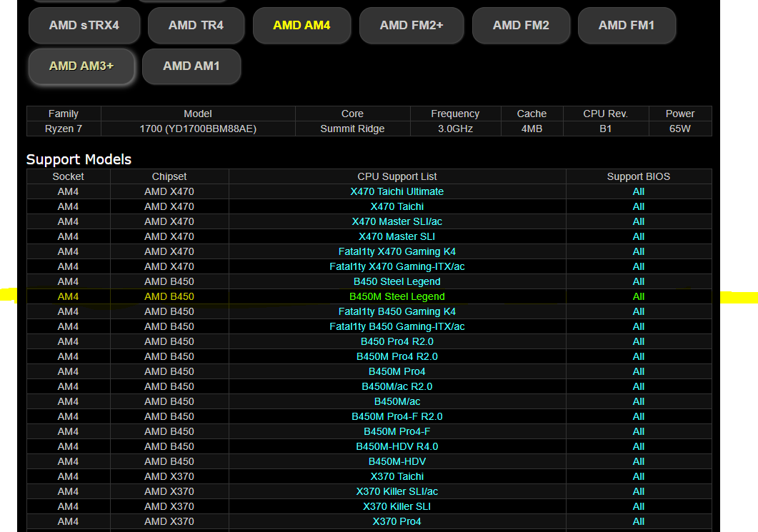Image resolution: width=758 pixels, height=532 pixels.
Task: Open the B450M/ac R2.0 link
Action: [x=397, y=386]
